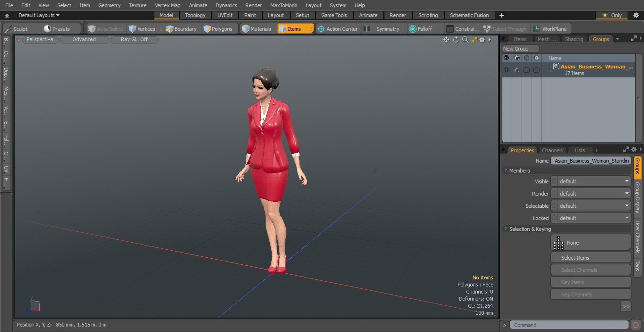Toggle the star Only button
The image size is (644, 332).
coord(612,15)
